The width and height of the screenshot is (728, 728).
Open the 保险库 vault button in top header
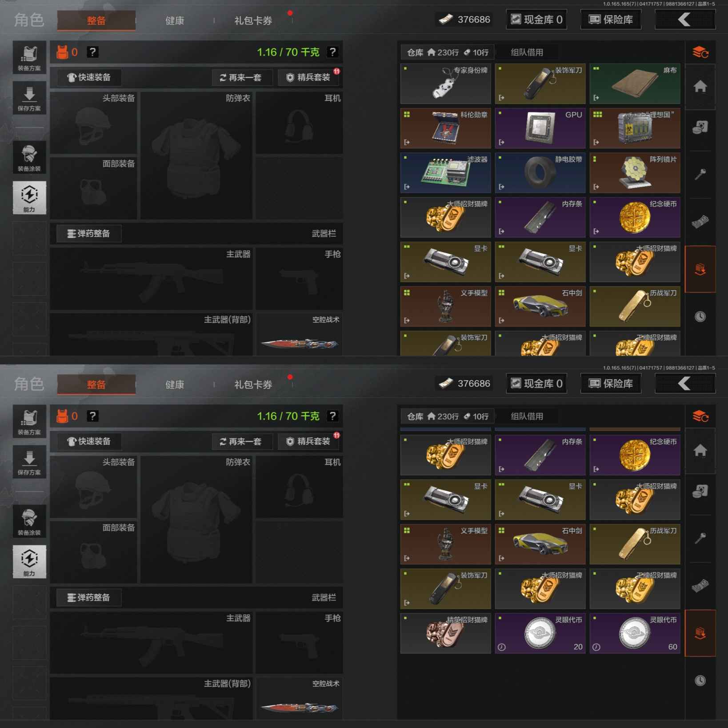tap(611, 20)
